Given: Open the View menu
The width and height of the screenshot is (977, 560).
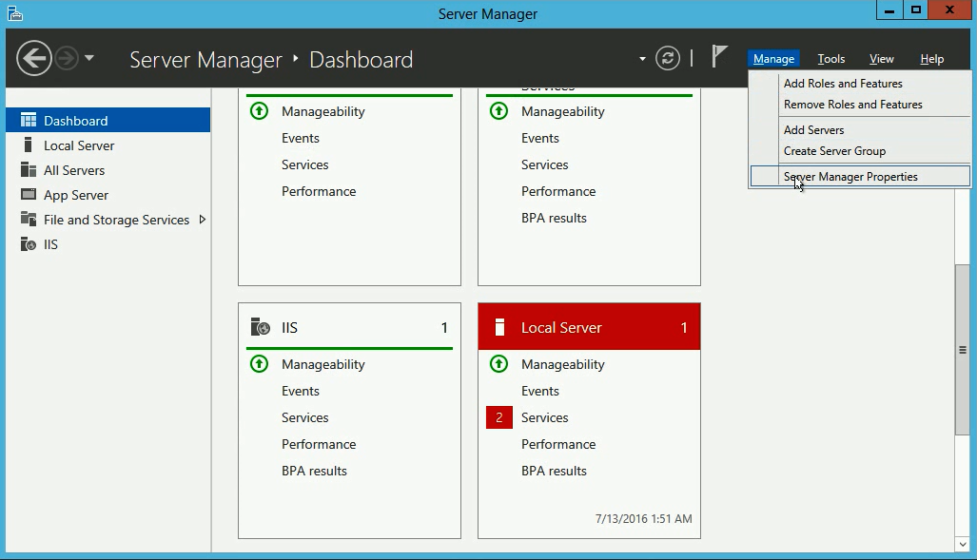Looking at the screenshot, I should 881,59.
